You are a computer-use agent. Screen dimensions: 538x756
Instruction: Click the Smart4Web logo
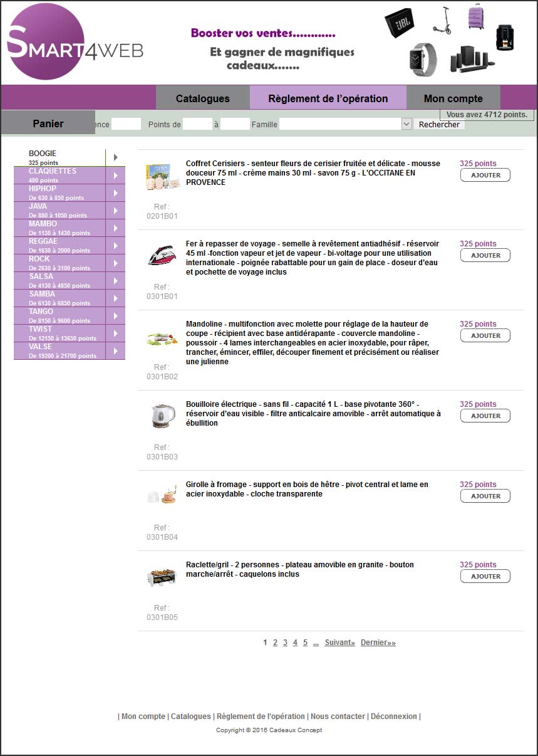tap(74, 43)
